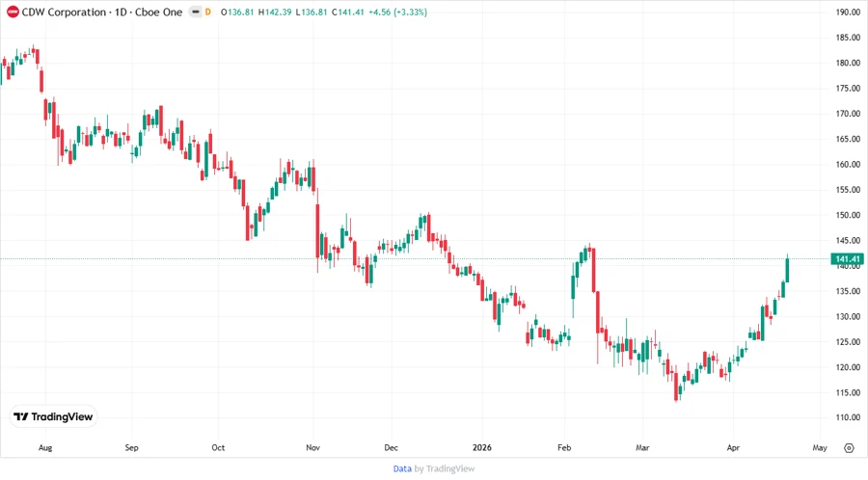Viewport: 868px width, 480px height.
Task: Click the 110.00 price scale label
Action: tap(848, 417)
